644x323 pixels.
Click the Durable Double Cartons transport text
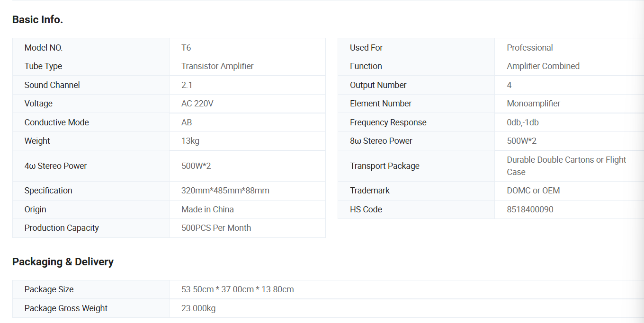click(x=566, y=160)
